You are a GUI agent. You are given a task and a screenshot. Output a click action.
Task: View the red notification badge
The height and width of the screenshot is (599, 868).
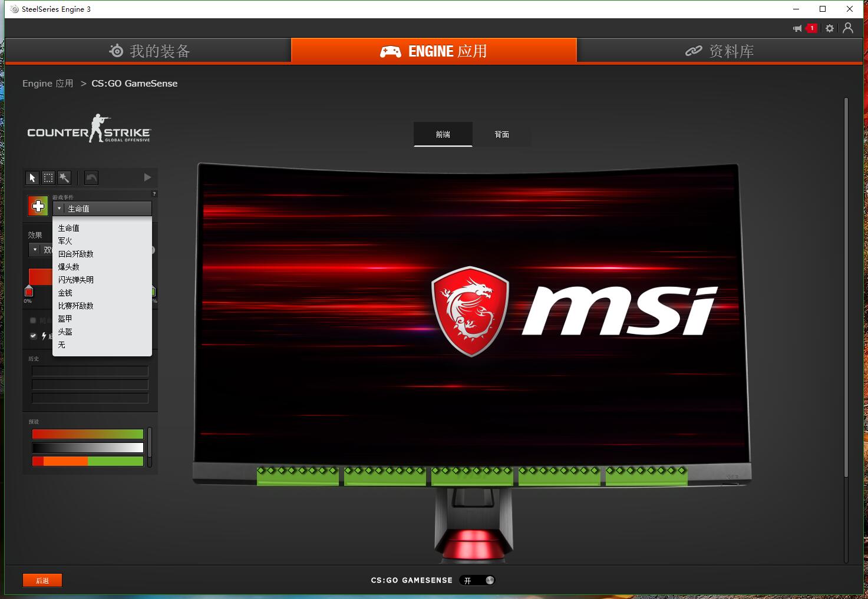click(812, 28)
